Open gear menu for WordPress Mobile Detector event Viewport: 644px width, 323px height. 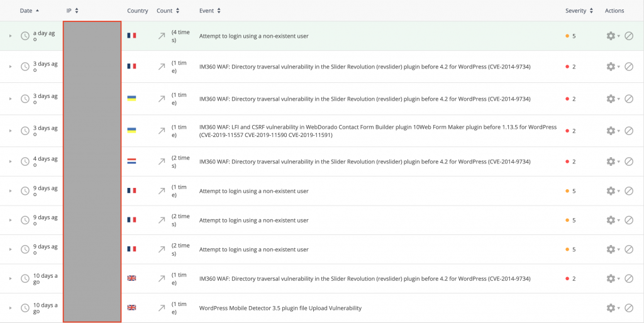[x=613, y=308]
